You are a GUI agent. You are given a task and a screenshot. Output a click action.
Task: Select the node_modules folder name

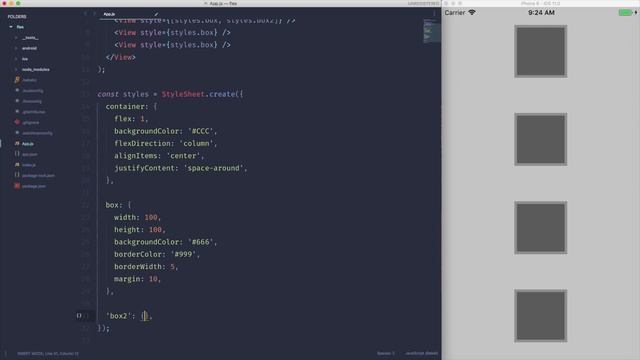pyautogui.click(x=36, y=69)
